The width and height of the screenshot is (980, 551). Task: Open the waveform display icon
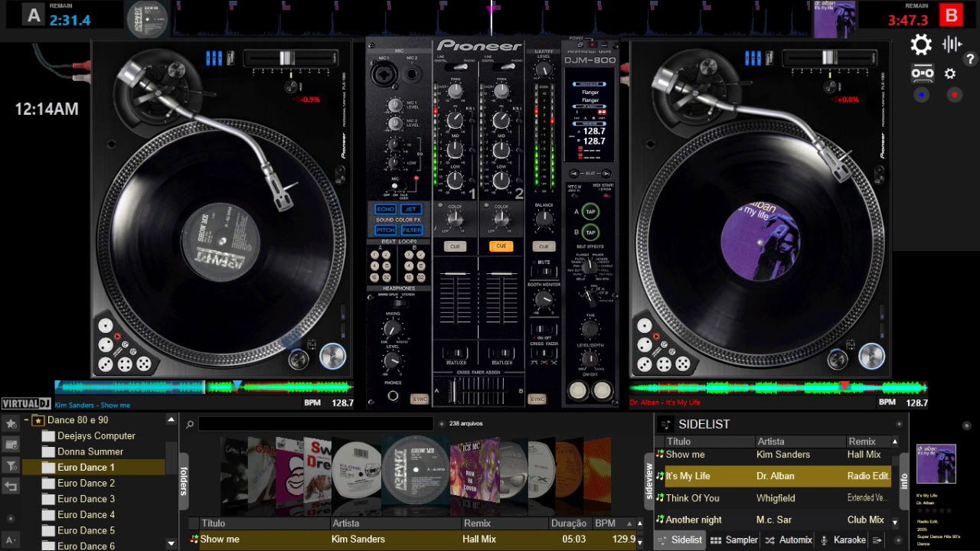[952, 44]
